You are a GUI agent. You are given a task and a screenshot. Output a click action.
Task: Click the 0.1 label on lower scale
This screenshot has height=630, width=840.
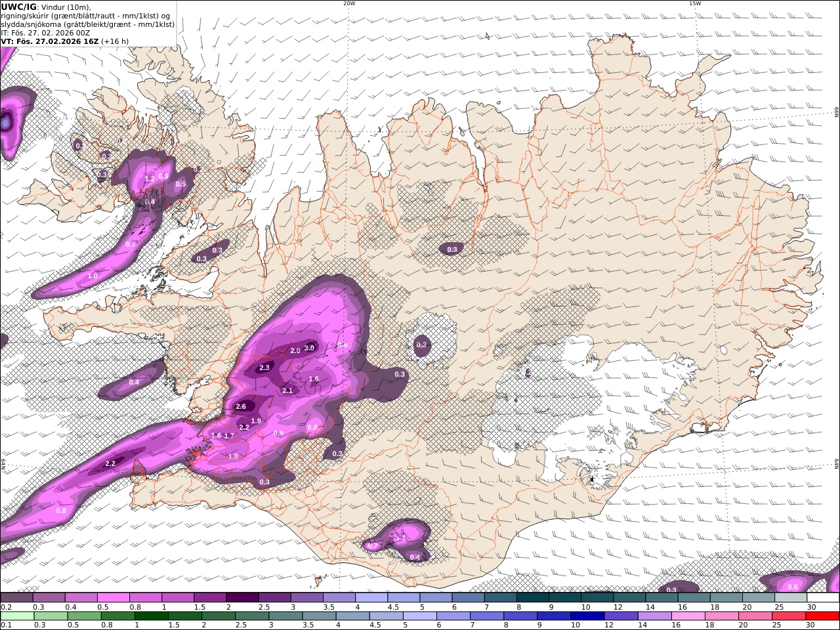click(7, 625)
